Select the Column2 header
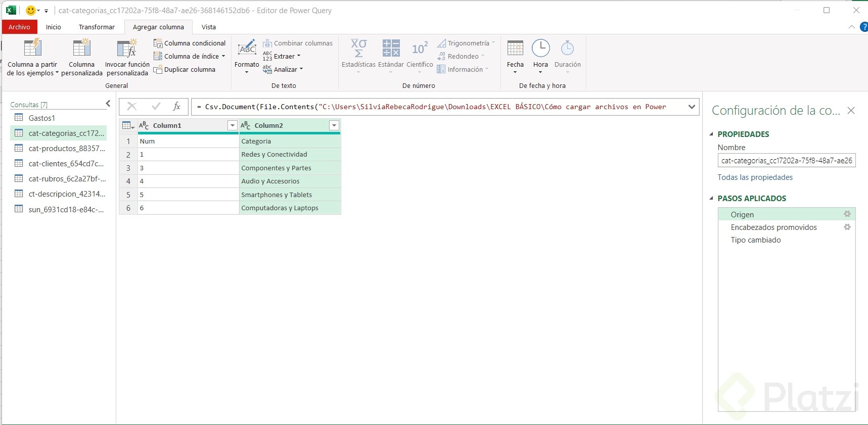The height and width of the screenshot is (425, 868). pos(290,125)
